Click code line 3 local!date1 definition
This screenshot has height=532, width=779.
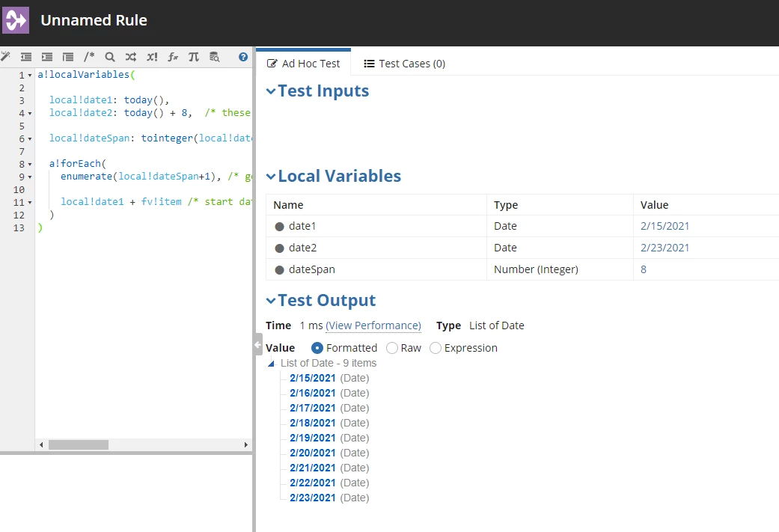pyautogui.click(x=109, y=100)
